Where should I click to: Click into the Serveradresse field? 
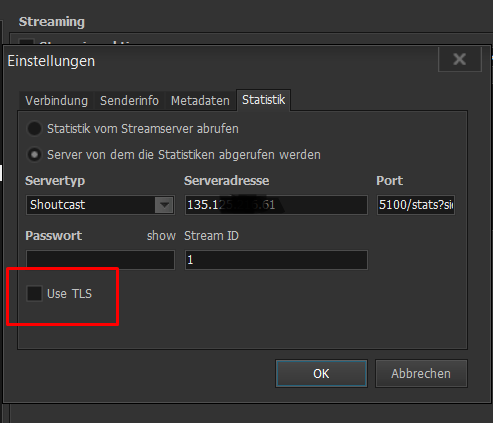[x=276, y=205]
